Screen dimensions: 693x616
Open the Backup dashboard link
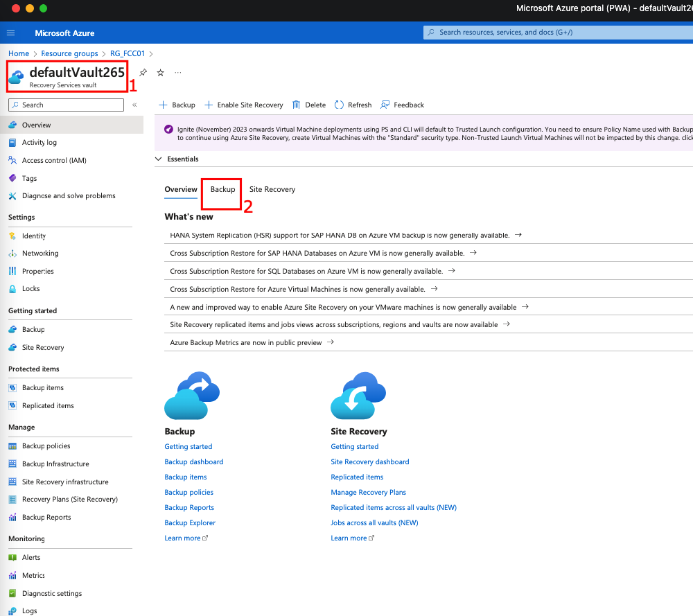click(x=194, y=462)
